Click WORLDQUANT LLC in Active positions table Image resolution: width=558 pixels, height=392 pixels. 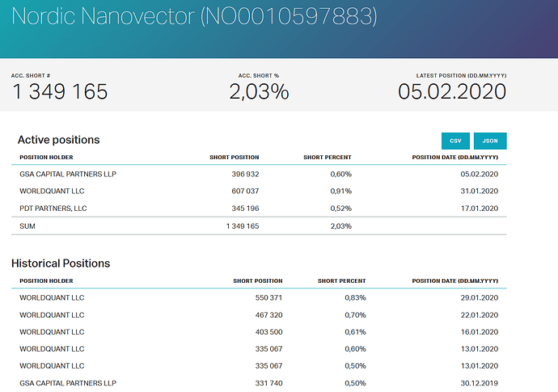point(52,191)
